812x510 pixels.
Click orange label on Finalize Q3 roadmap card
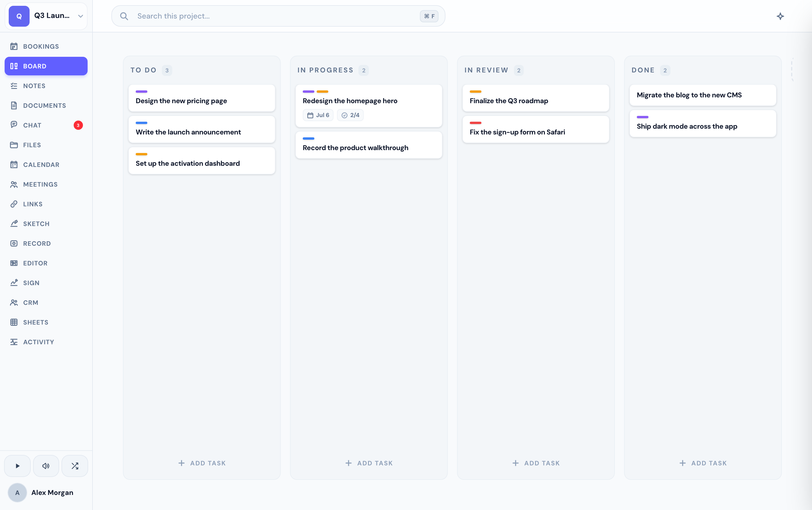point(476,91)
